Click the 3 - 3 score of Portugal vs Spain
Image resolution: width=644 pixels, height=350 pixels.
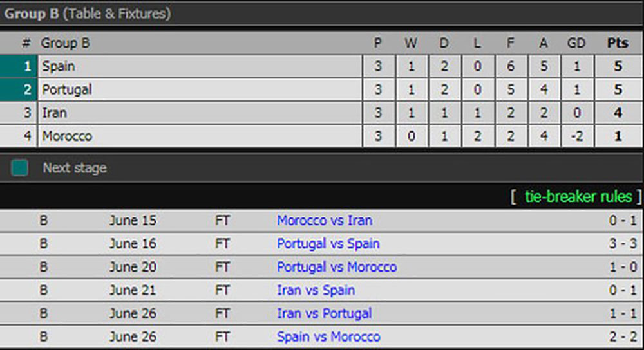[x=623, y=244]
